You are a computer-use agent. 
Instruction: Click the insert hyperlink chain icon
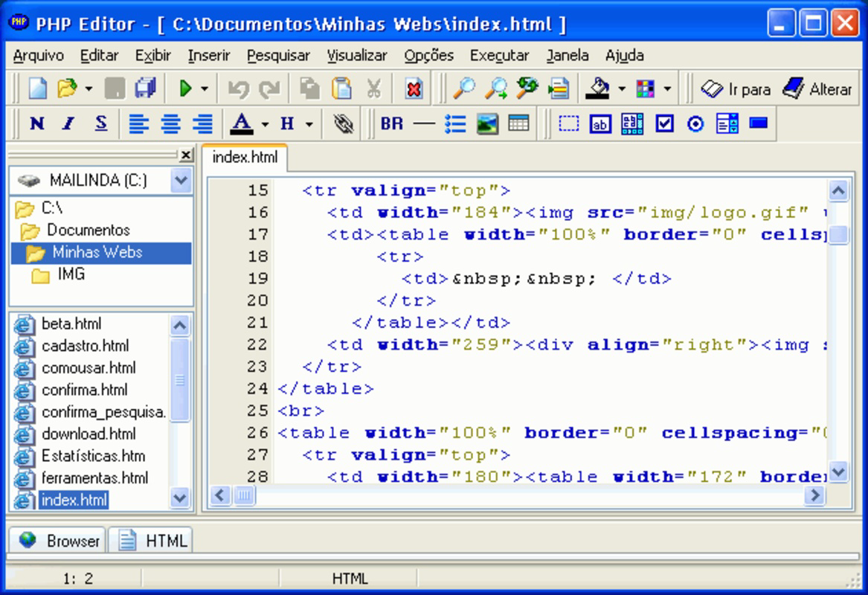(x=343, y=124)
